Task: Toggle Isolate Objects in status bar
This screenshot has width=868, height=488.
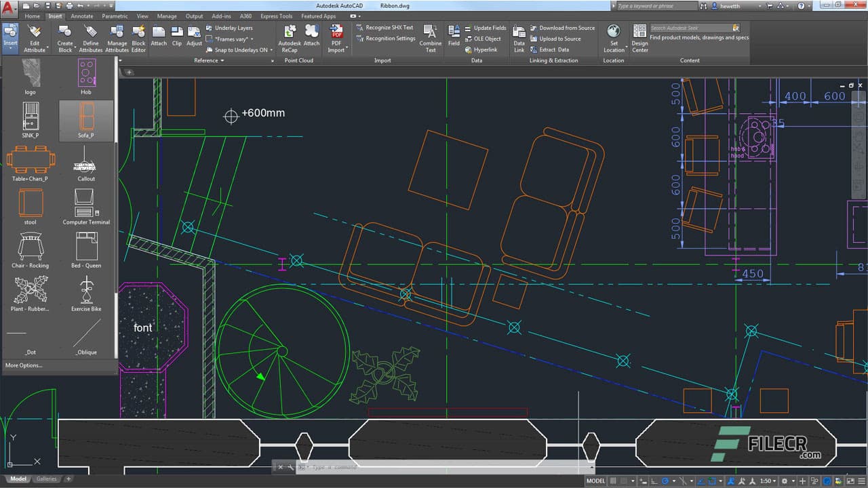Action: [814, 479]
